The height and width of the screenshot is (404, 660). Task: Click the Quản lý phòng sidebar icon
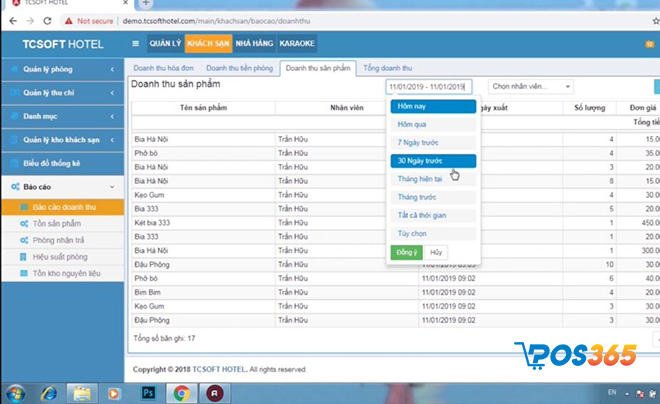point(15,69)
